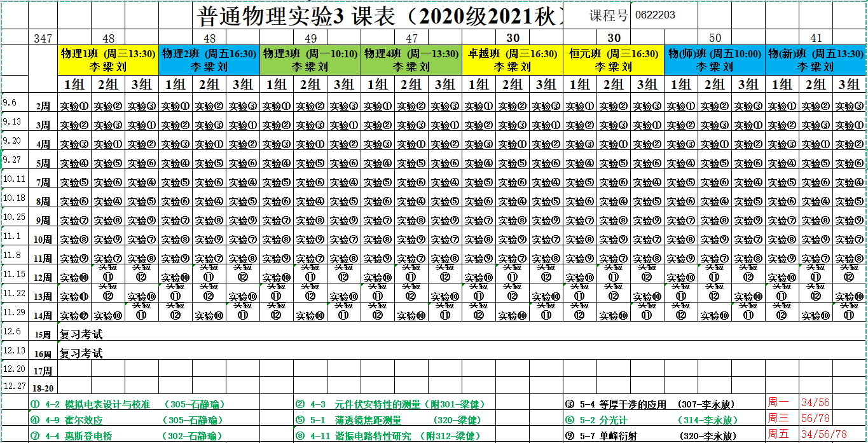The width and height of the screenshot is (868, 443).
Task: Select the 复习考试 cell in 16周 row
Action: coord(81,353)
